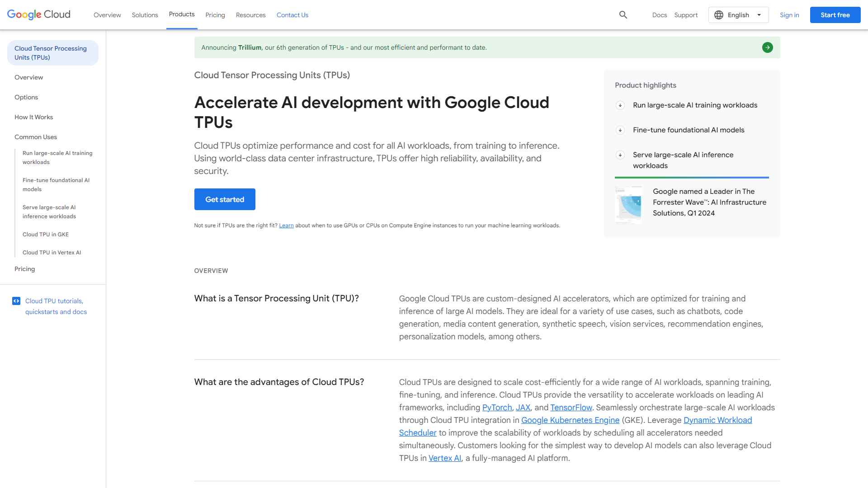Click the Cloud TPU tutorials quickstarts icon

click(x=17, y=300)
